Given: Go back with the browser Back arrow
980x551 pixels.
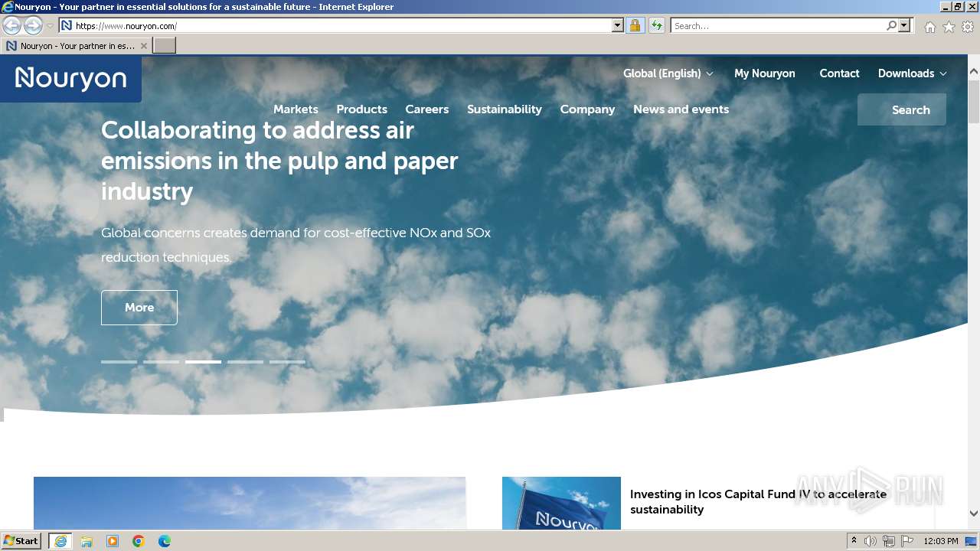Looking at the screenshot, I should 11,26.
